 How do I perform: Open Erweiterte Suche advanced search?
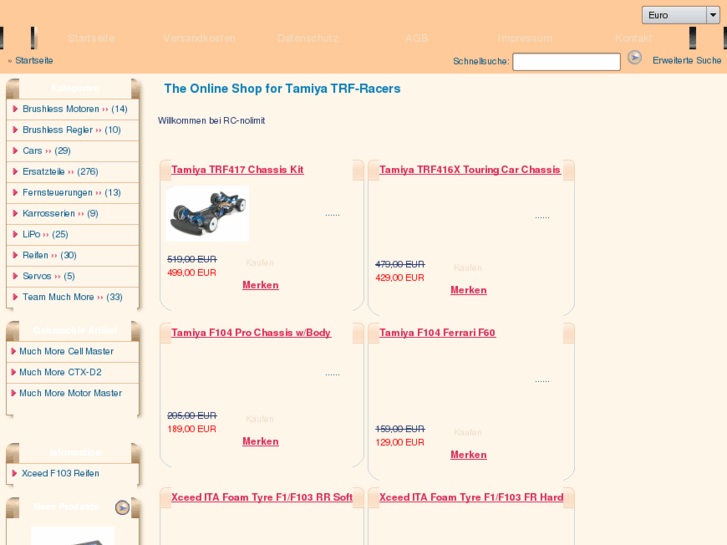687,60
